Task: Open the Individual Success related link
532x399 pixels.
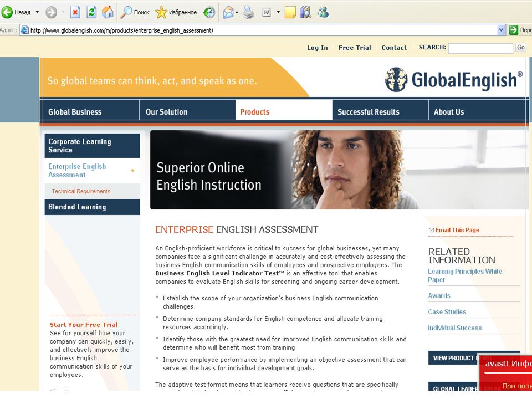Action: tap(454, 328)
